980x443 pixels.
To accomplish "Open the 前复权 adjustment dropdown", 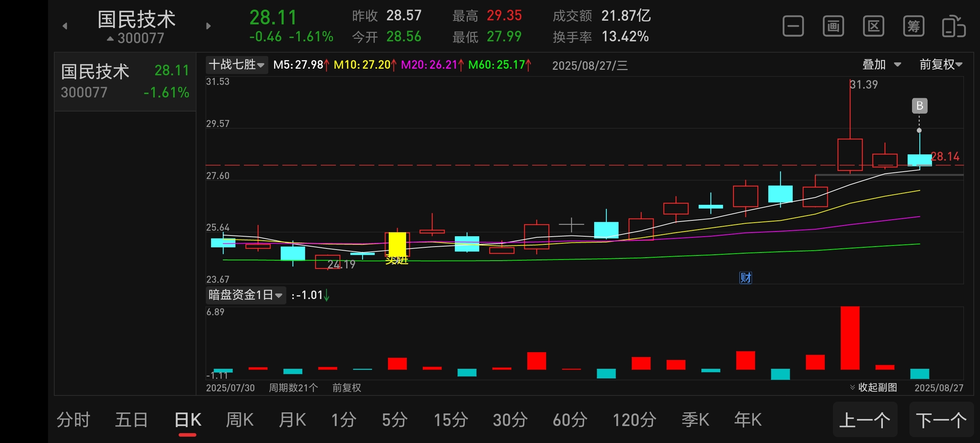I will (x=941, y=65).
